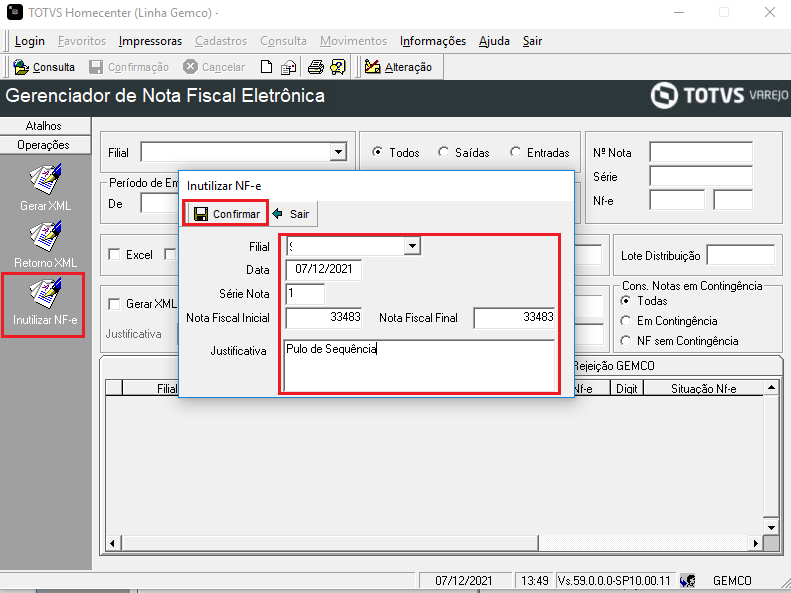
Task: Open the Gerar XML operation icon
Action: (x=45, y=179)
